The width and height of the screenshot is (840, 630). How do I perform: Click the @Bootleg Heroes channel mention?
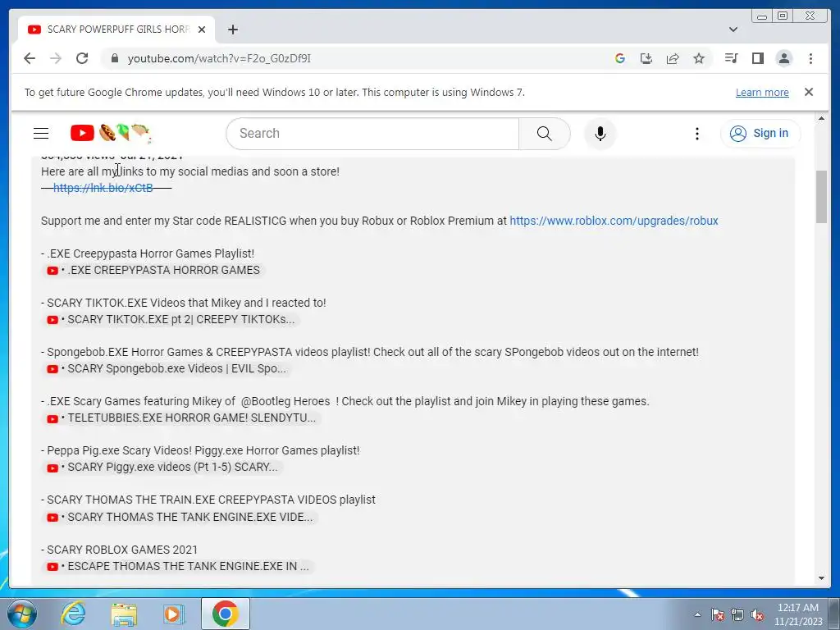pyautogui.click(x=285, y=401)
